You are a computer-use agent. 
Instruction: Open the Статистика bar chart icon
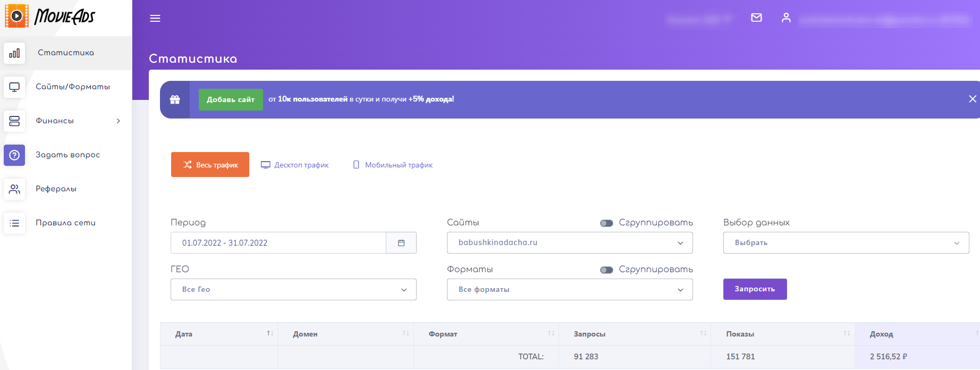(x=14, y=53)
